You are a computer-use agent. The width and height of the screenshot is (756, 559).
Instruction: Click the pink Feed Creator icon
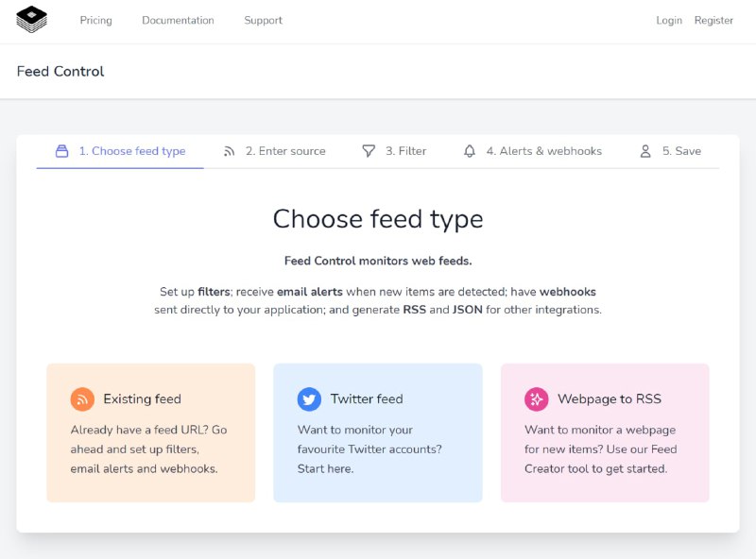click(x=536, y=398)
